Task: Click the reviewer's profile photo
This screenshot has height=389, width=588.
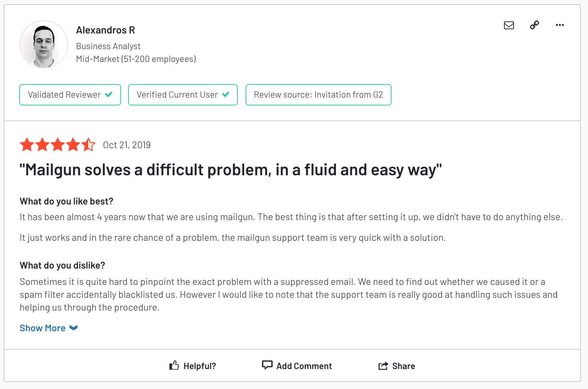Action: [x=44, y=44]
